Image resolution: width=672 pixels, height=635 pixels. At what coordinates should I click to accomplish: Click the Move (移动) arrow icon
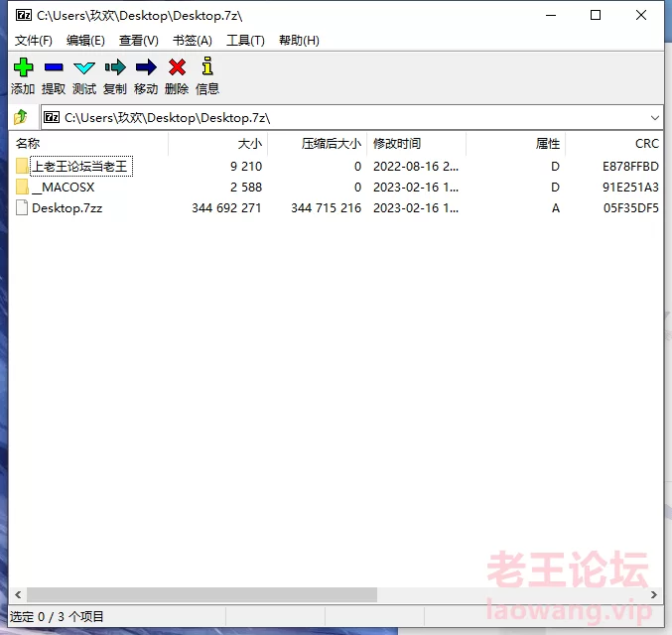click(146, 67)
